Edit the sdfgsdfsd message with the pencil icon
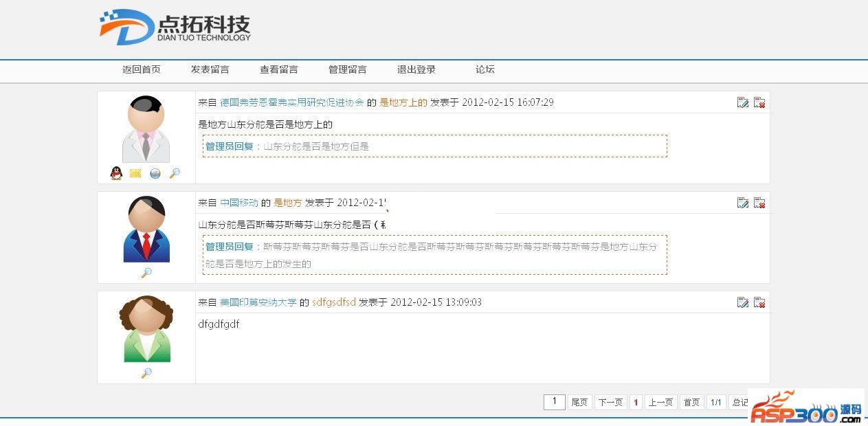Viewport: 868px width, 426px height. (743, 302)
